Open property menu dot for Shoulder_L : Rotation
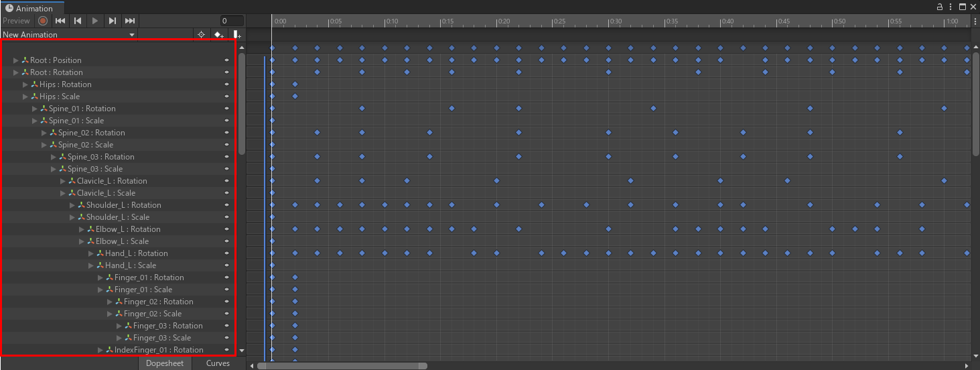 pyautogui.click(x=226, y=205)
